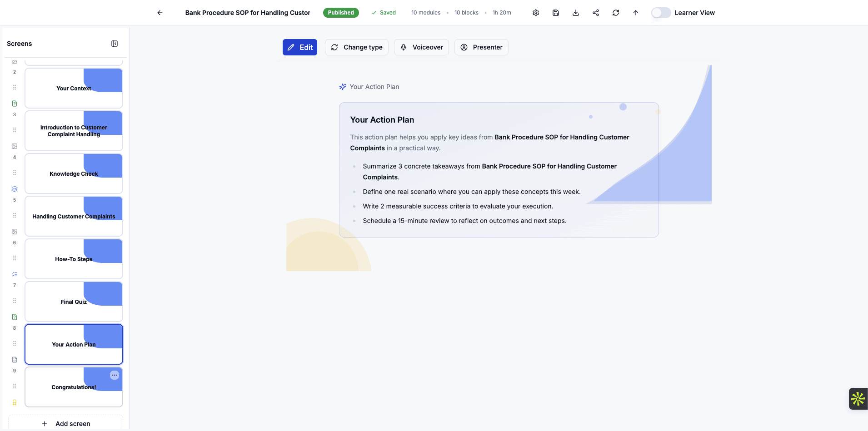Click the sparkle icon beside Your Action Plan label

pyautogui.click(x=343, y=87)
